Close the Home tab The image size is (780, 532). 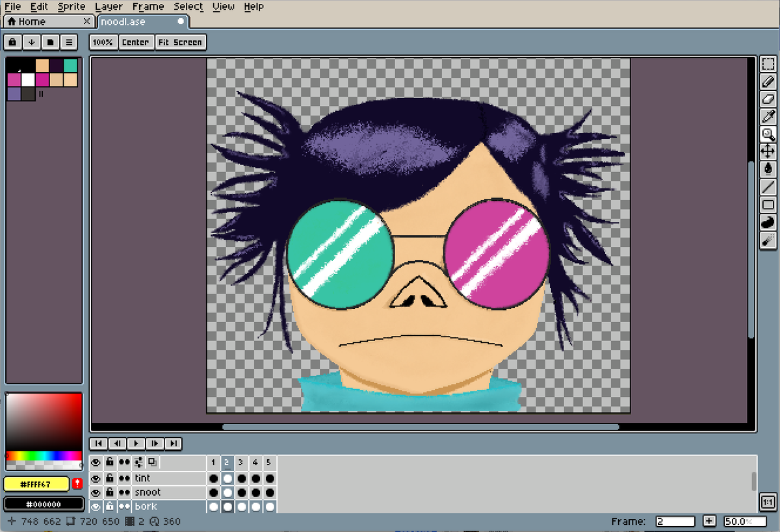(x=87, y=21)
